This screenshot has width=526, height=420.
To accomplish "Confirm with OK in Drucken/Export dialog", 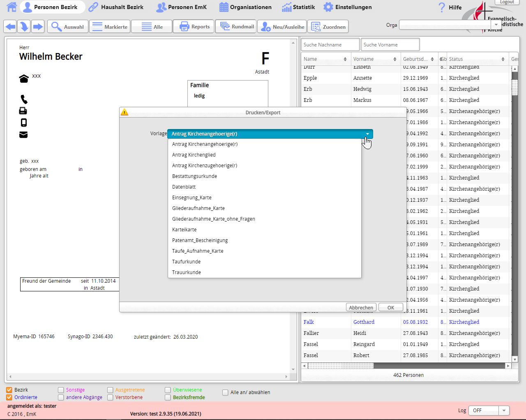I will [x=390, y=307].
